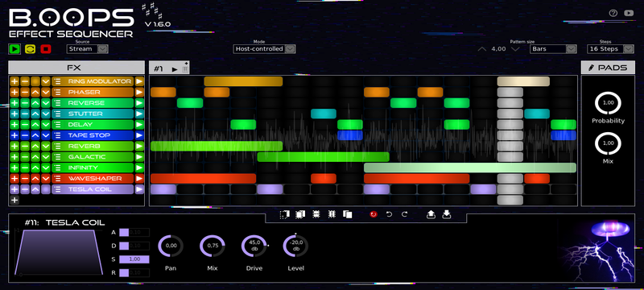Click the undo arrow icon
This screenshot has width=644, height=290.
[x=390, y=214]
